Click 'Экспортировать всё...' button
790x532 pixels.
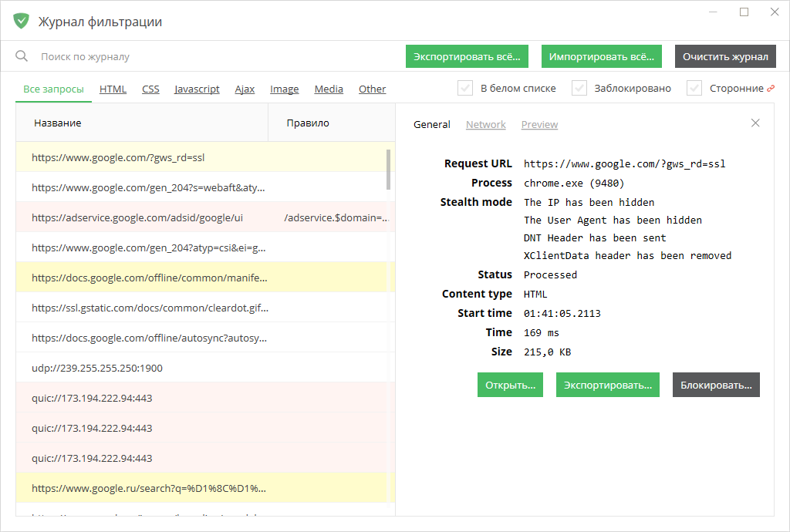pyautogui.click(x=467, y=56)
